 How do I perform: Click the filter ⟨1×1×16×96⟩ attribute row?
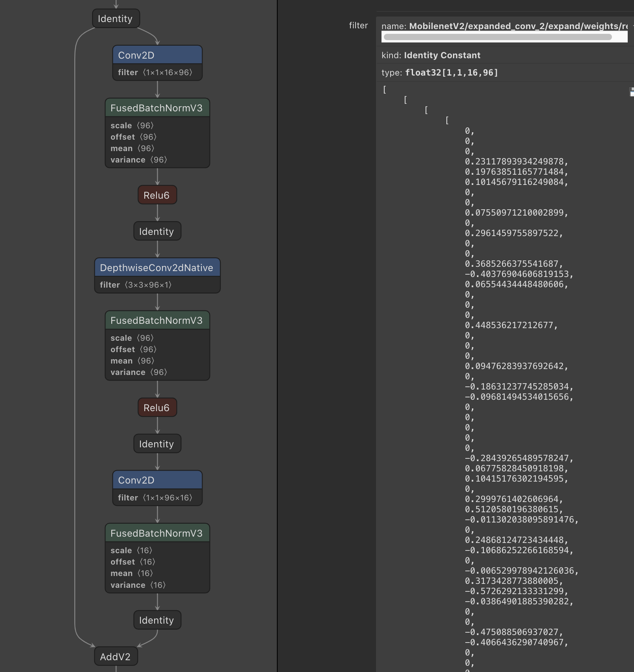pyautogui.click(x=157, y=72)
